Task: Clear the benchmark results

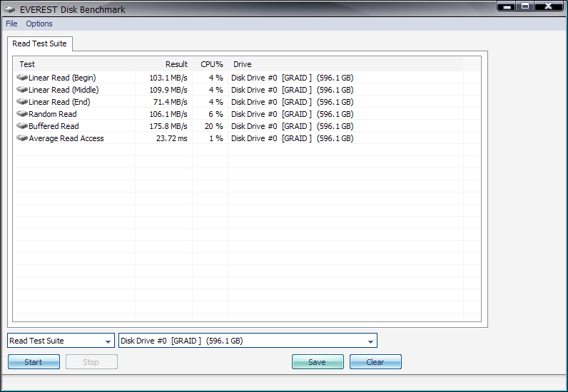Action: click(x=375, y=362)
